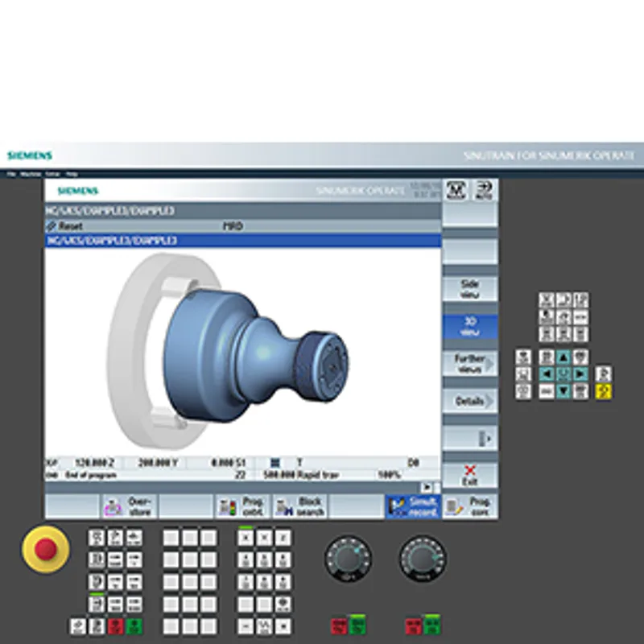Open the Overstore softkey
Image resolution: width=644 pixels, height=644 pixels.
(129, 506)
